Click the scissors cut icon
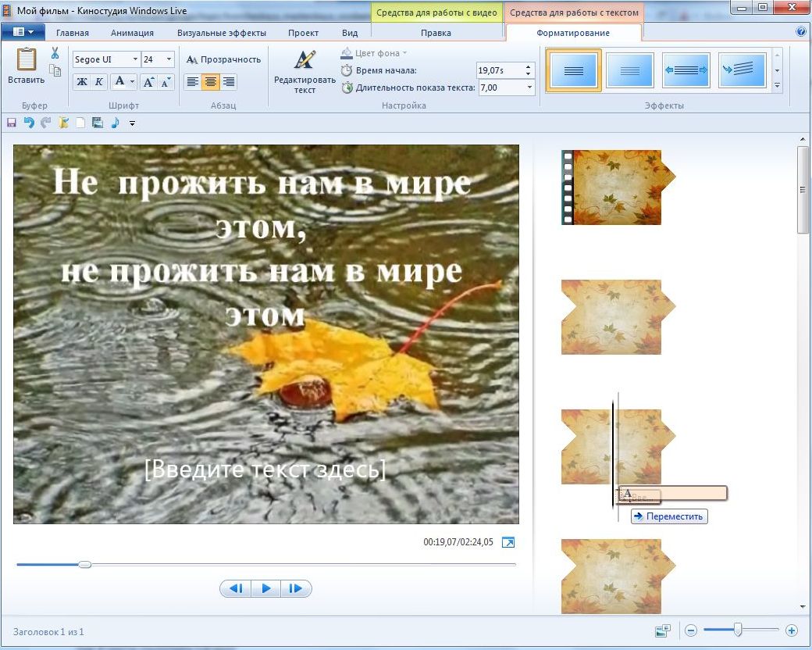 point(55,53)
